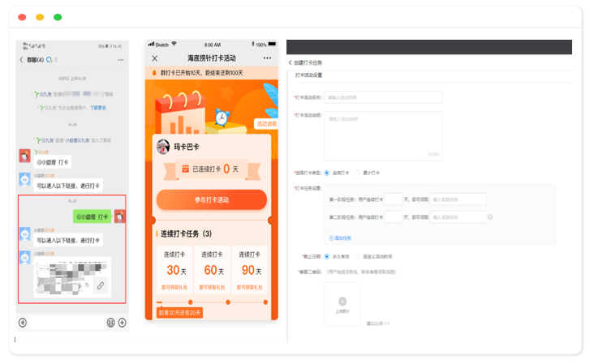
Task: Tap the plus attachment icon in chat
Action: pyautogui.click(x=122, y=322)
